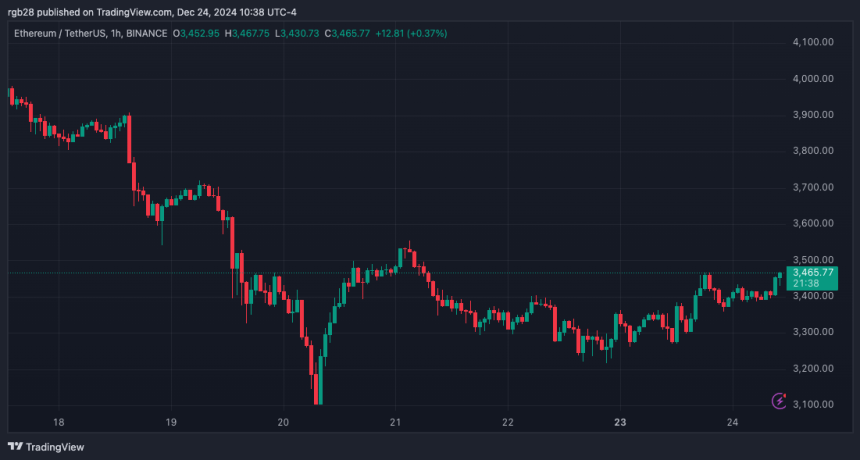Click the close price value C3,465.77
The image size is (860, 460).
[x=348, y=33]
